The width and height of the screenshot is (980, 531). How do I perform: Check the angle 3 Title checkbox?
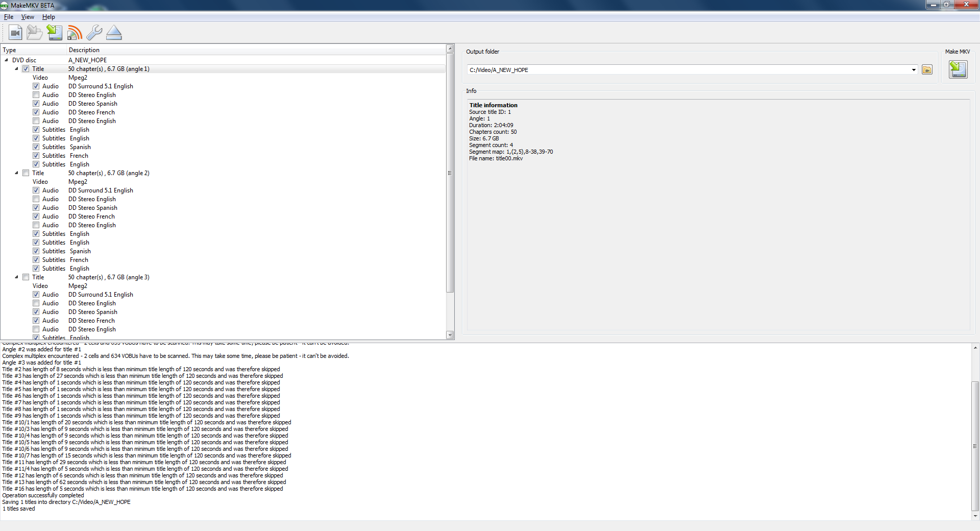point(26,277)
